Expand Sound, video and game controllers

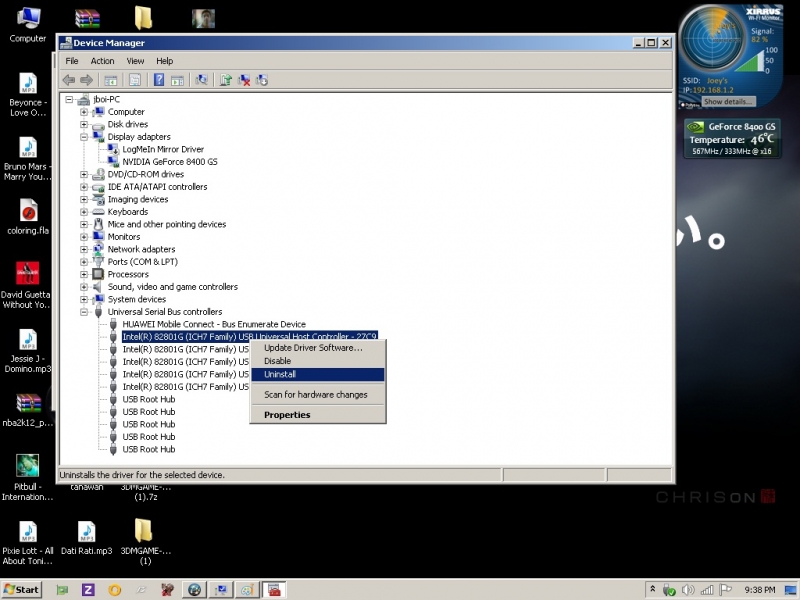point(85,287)
